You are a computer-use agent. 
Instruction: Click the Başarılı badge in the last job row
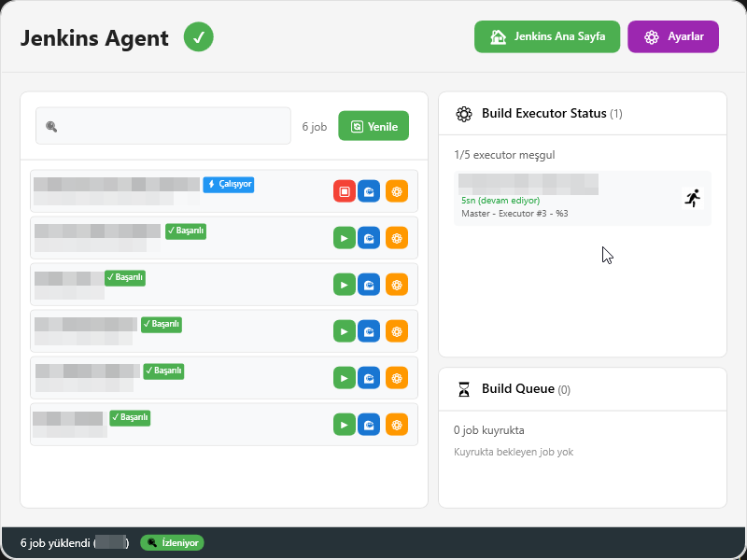(130, 417)
